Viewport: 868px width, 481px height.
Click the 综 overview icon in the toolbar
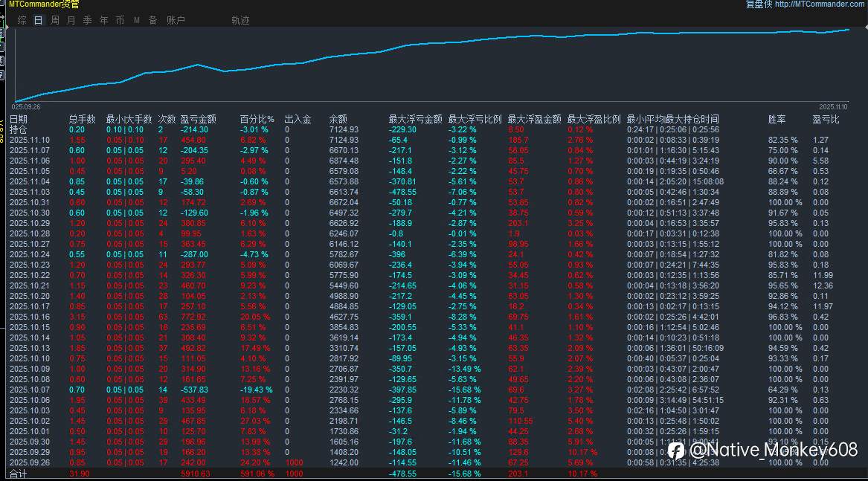tap(22, 20)
